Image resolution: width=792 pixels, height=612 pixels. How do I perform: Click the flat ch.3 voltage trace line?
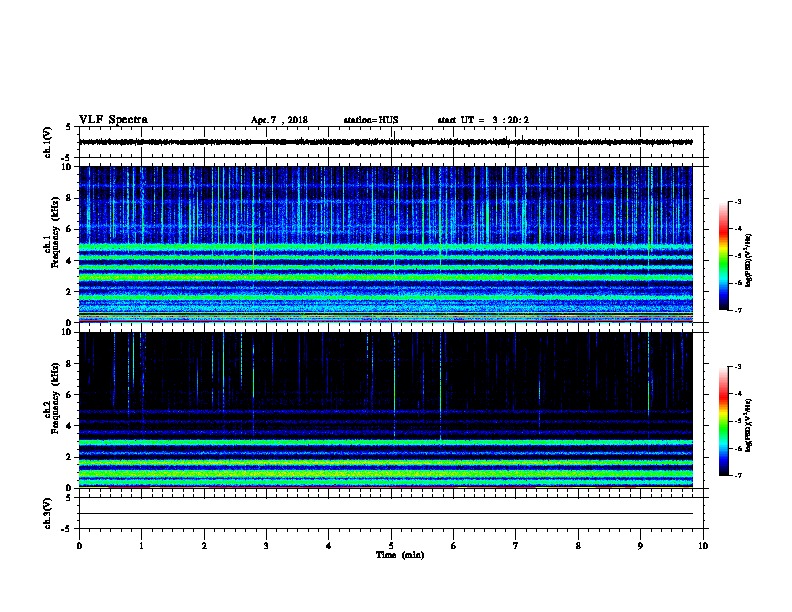(x=385, y=514)
